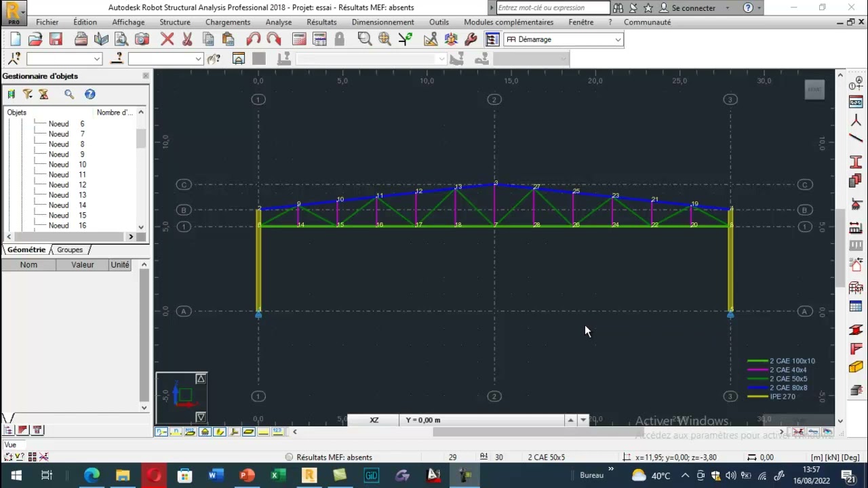Create a new project with the blank page icon
Screen dimensions: 868x488
tap(15, 39)
